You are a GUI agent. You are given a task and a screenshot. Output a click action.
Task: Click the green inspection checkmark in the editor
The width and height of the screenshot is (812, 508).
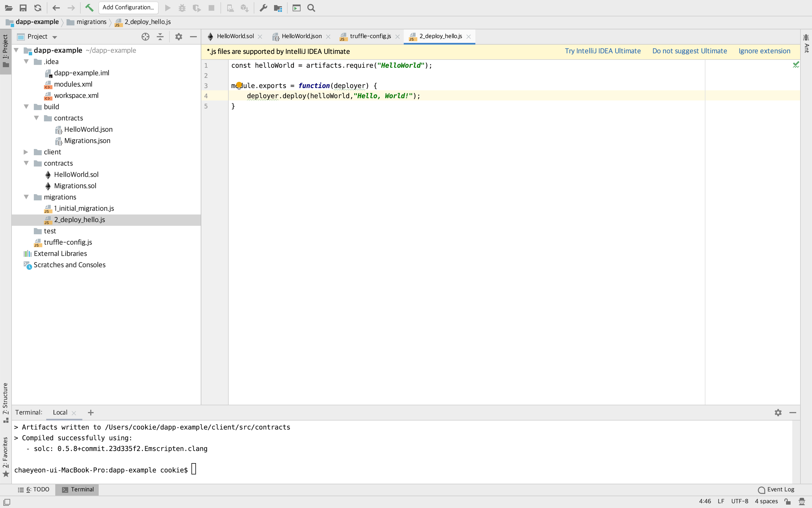tap(796, 65)
